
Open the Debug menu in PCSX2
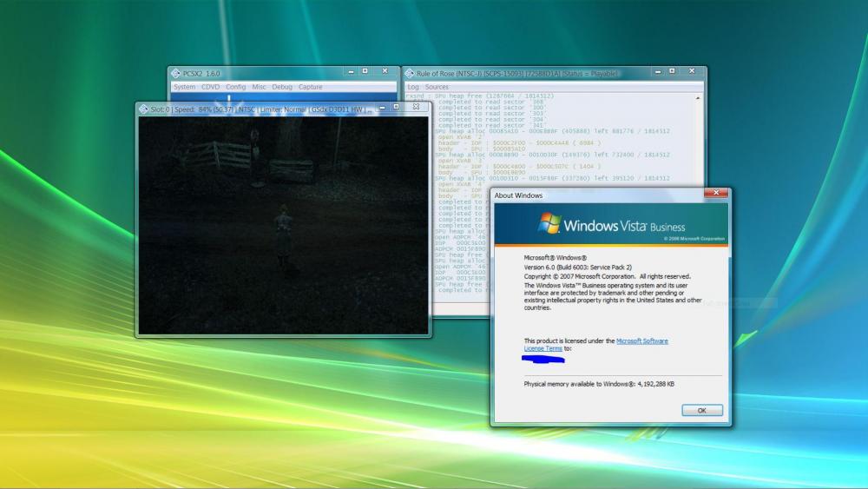282,87
